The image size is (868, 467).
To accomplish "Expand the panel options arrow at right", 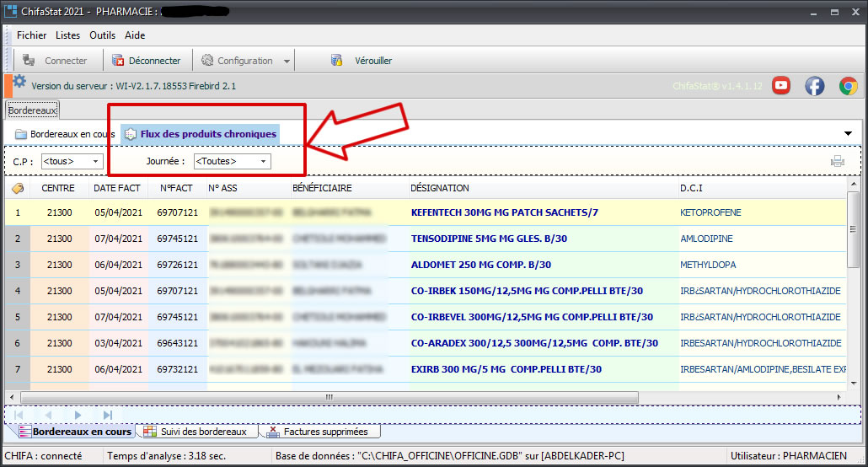I will coord(848,134).
